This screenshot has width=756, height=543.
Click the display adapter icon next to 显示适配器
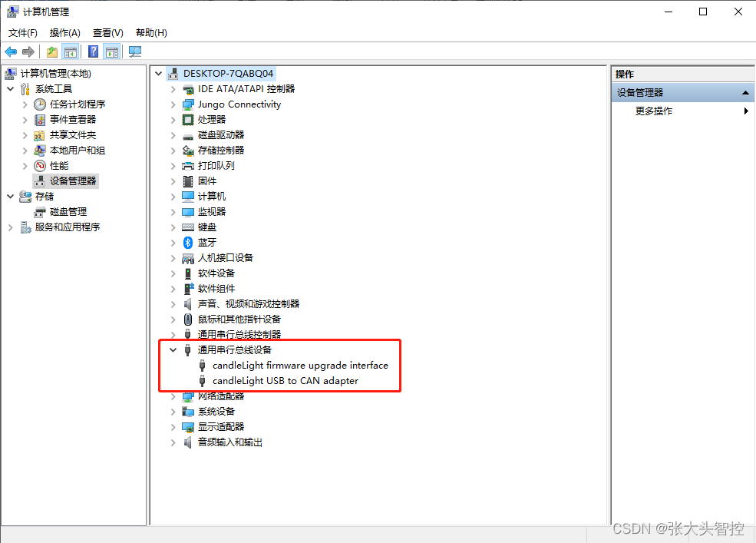[188, 427]
